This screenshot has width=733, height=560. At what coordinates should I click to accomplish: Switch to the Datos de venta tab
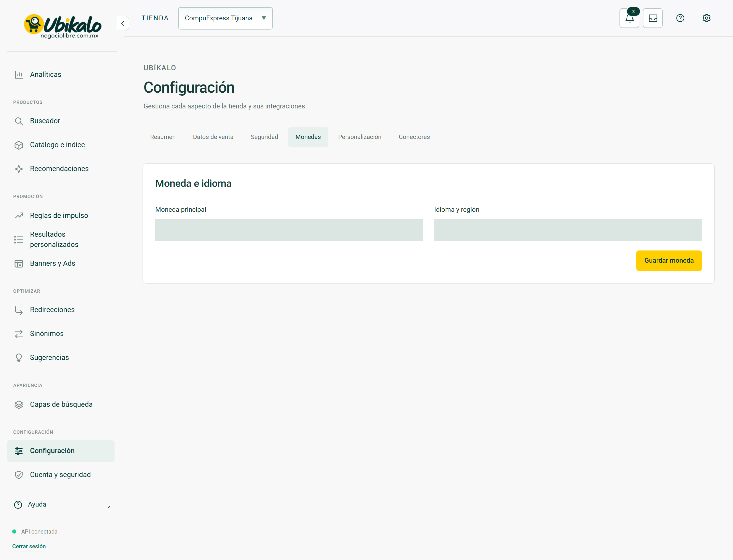point(213,137)
